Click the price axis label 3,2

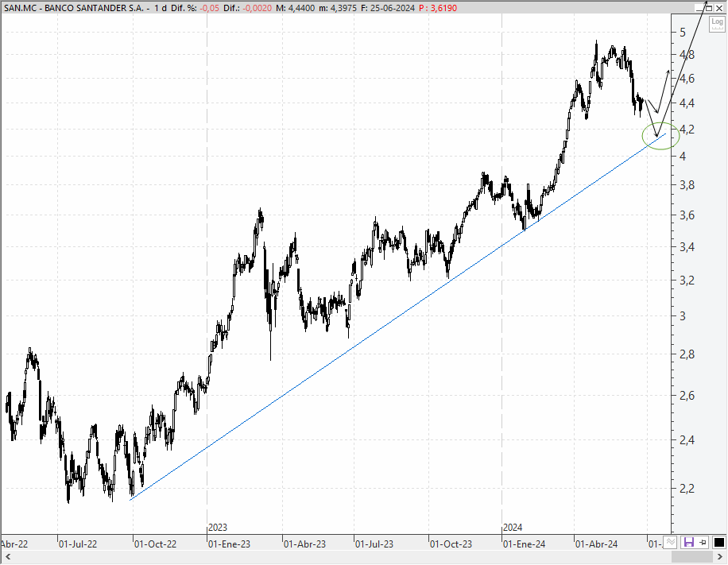pos(687,281)
